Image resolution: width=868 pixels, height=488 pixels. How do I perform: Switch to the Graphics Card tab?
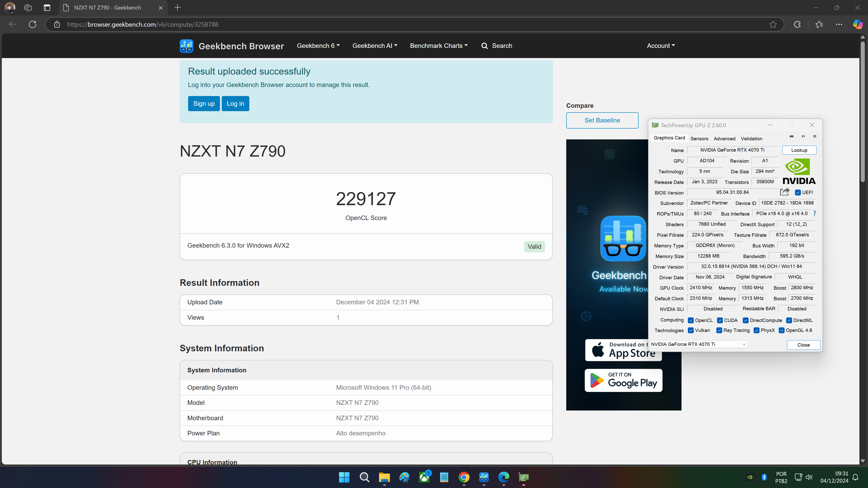tap(669, 138)
